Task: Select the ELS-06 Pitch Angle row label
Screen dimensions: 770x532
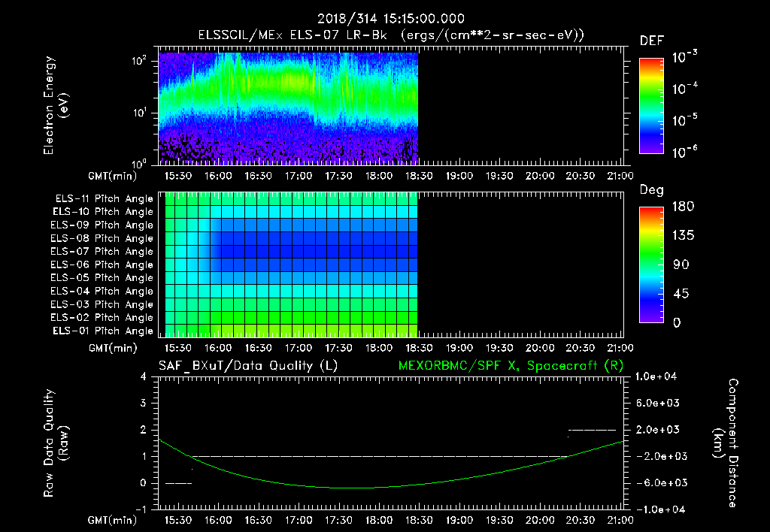Action: (x=102, y=265)
